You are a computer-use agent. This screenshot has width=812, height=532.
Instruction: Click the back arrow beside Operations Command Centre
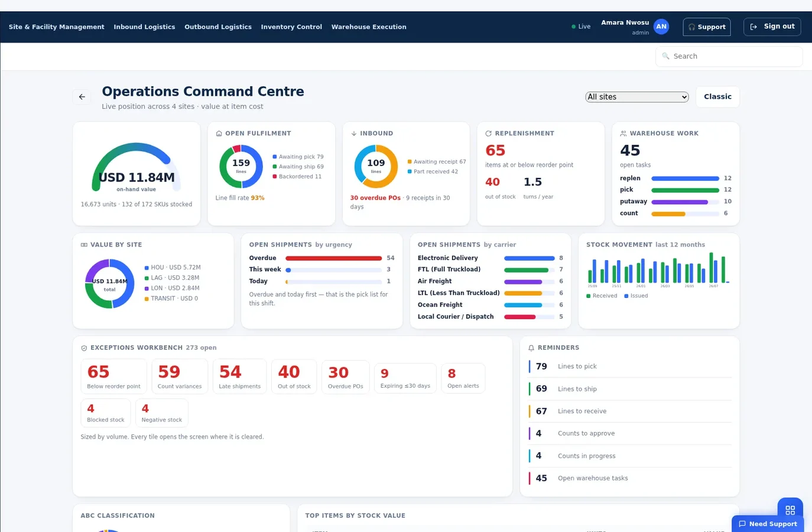(x=82, y=97)
